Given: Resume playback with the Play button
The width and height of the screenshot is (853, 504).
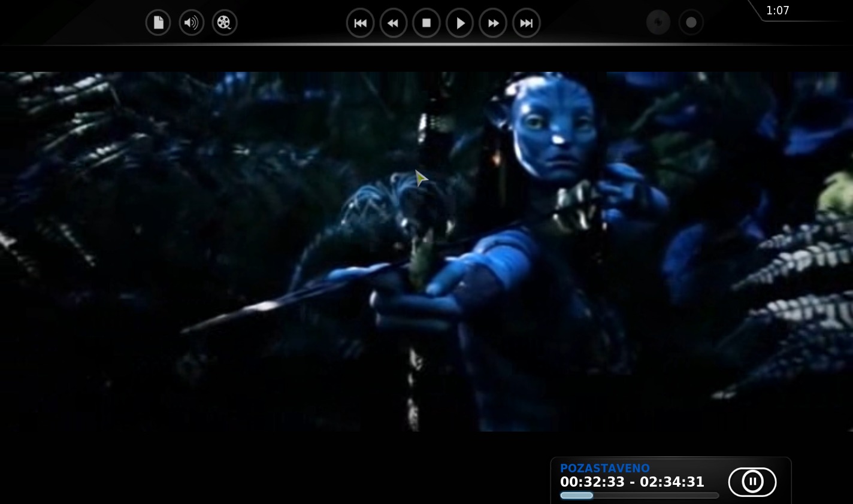Looking at the screenshot, I should (x=460, y=23).
